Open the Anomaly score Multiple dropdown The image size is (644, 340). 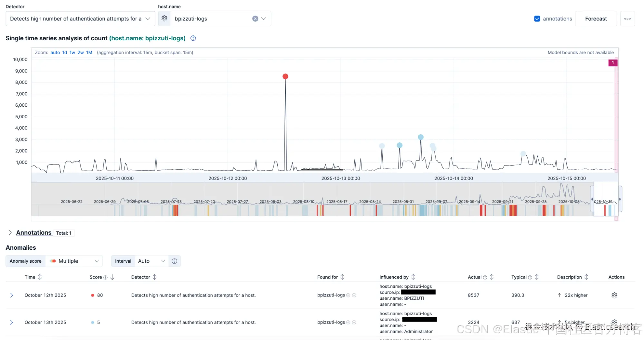click(x=74, y=261)
